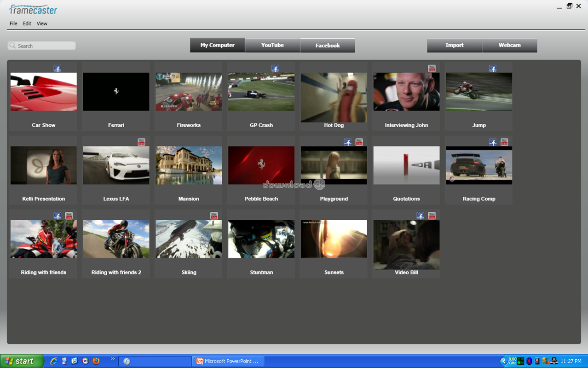Switch to the YouTube tab
This screenshot has width=588, height=368.
click(272, 45)
